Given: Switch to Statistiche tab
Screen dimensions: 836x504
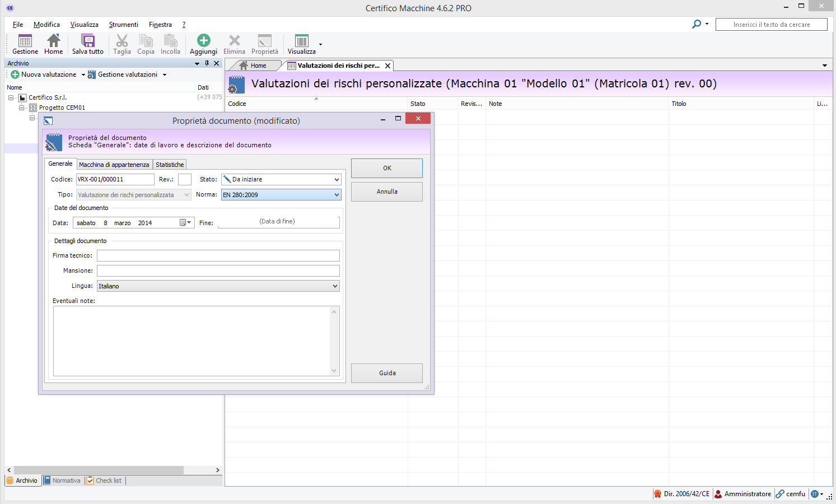Looking at the screenshot, I should [x=170, y=165].
